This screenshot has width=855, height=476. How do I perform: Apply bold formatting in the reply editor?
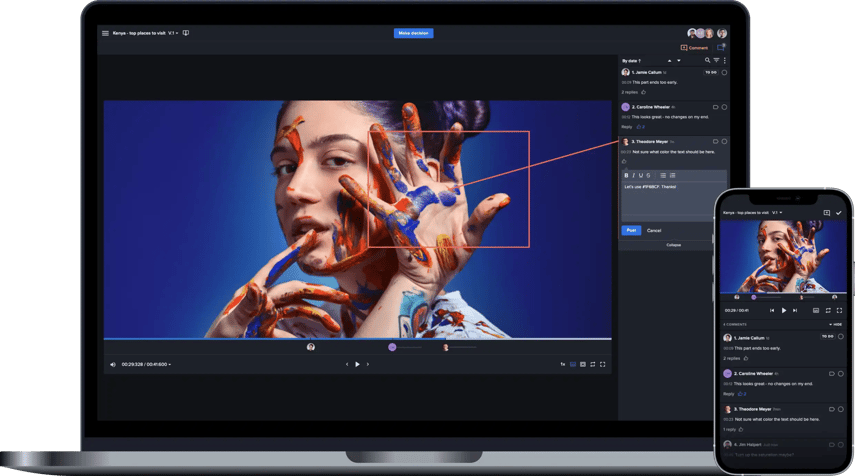pyautogui.click(x=627, y=175)
